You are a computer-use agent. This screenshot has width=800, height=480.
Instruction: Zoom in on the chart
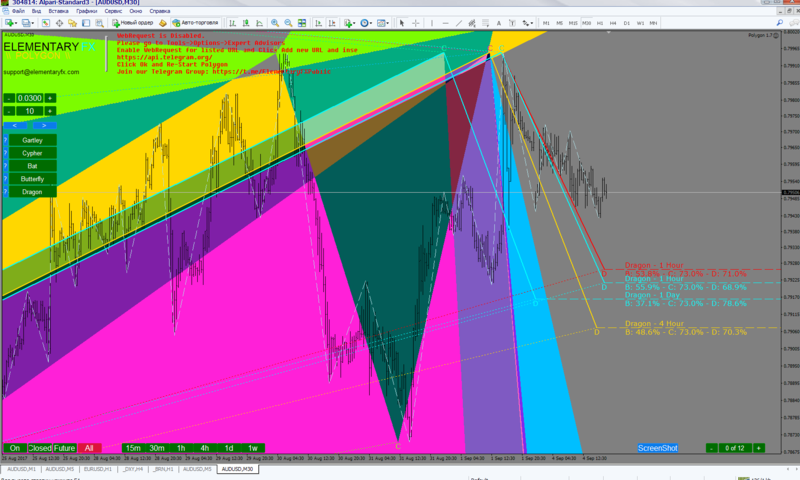pos(275,23)
